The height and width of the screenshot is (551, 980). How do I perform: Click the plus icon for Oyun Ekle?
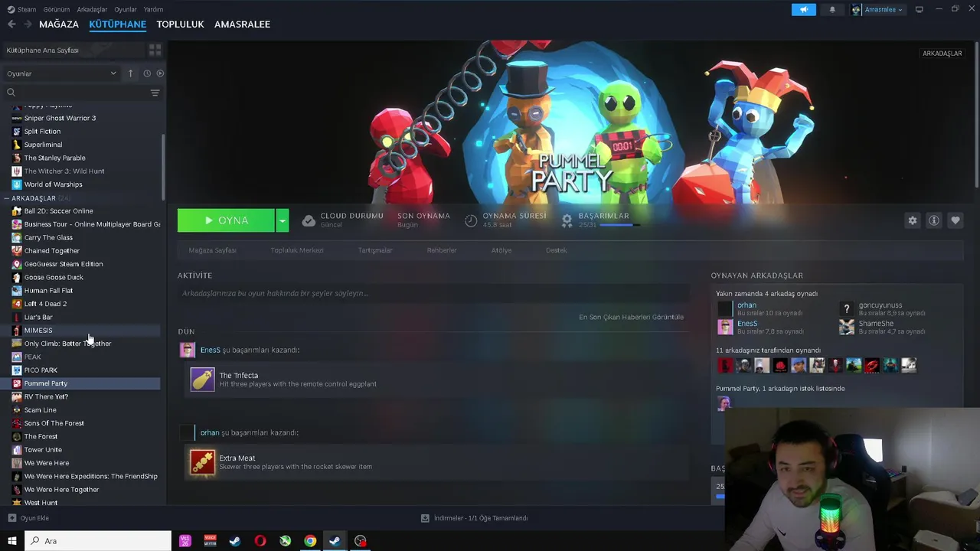coord(11,518)
